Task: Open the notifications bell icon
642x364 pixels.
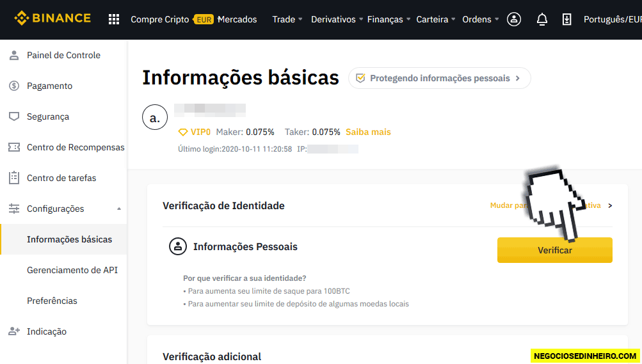Action: pyautogui.click(x=542, y=19)
